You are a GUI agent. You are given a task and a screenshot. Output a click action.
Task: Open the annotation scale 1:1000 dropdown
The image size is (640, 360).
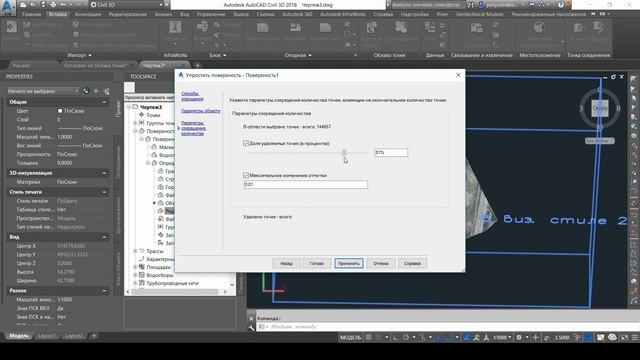[x=502, y=338]
